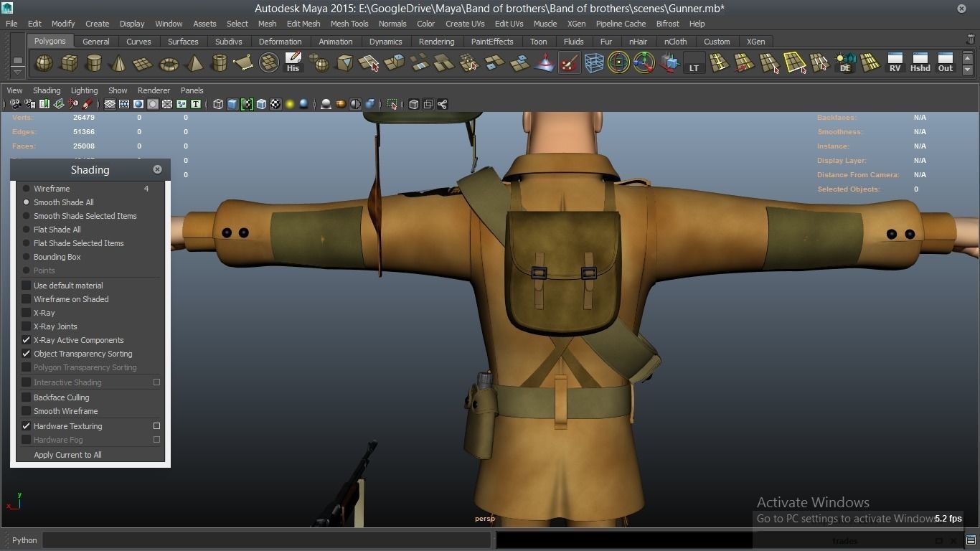The height and width of the screenshot is (551, 980).
Task: Click the DE shelf icon
Action: pos(845,63)
